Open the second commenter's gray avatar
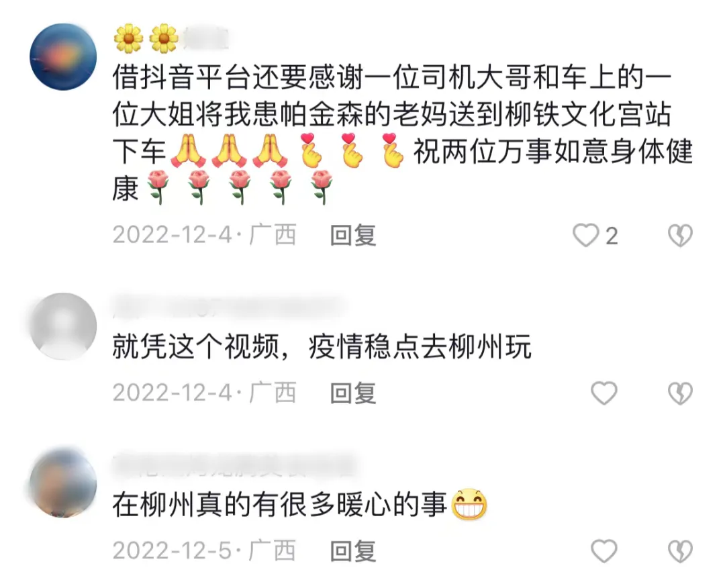This screenshot has height=588, width=725. point(63,326)
